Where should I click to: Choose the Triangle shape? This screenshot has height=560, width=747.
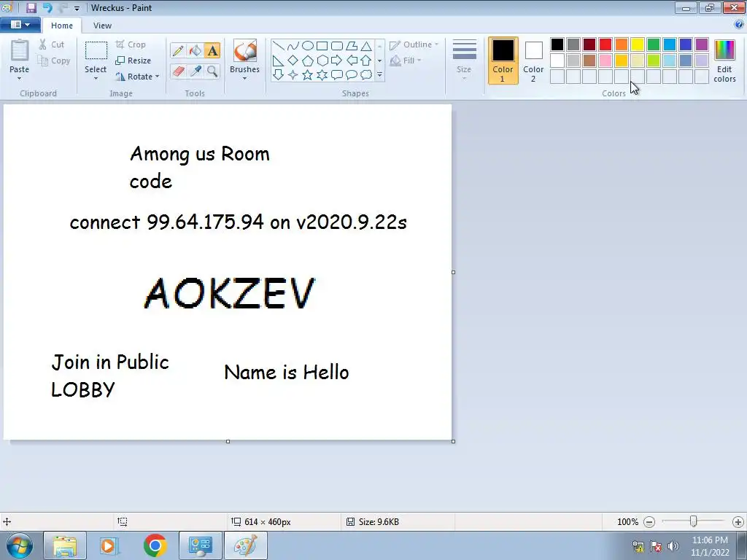366,46
